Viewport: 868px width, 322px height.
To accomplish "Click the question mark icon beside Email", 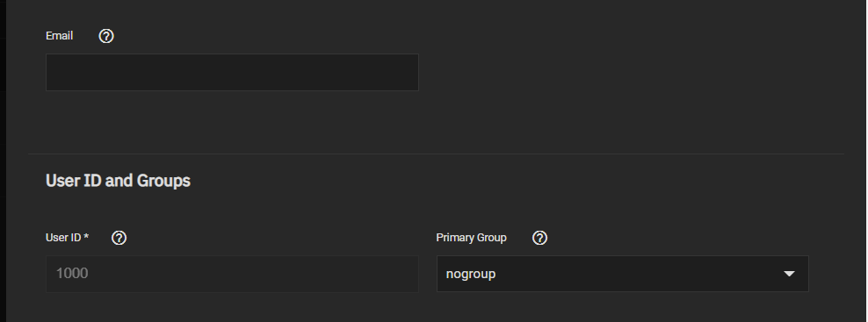I will point(106,36).
